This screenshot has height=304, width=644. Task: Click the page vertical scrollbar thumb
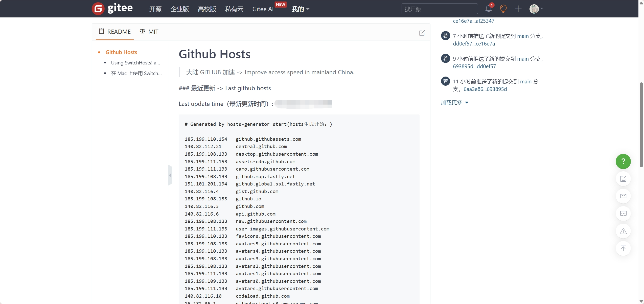641,125
